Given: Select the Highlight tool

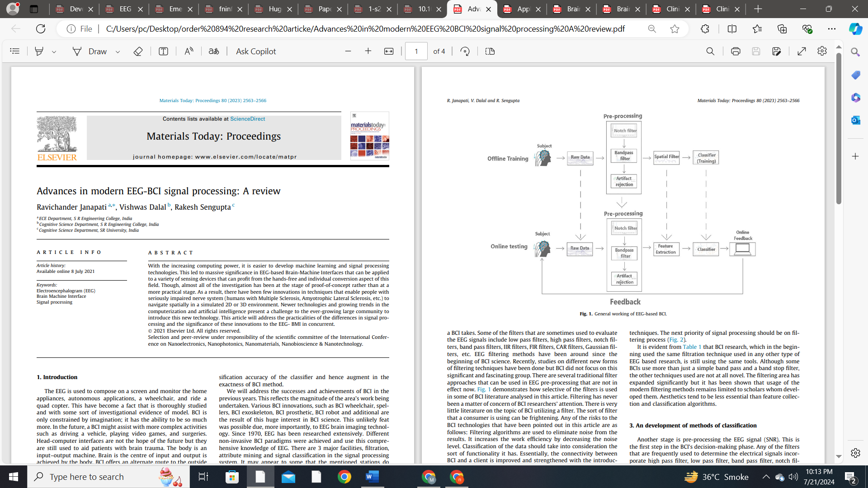Looking at the screenshot, I should tap(39, 51).
